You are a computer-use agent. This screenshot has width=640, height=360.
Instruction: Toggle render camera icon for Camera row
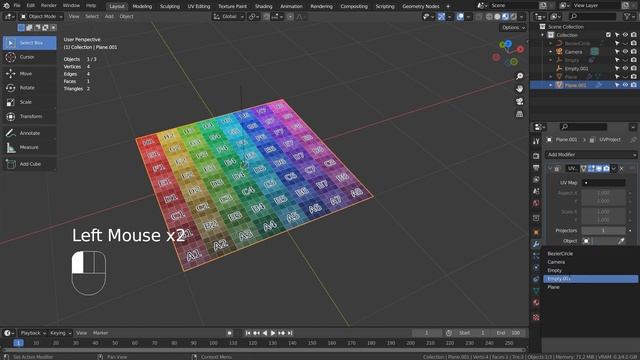coord(633,52)
